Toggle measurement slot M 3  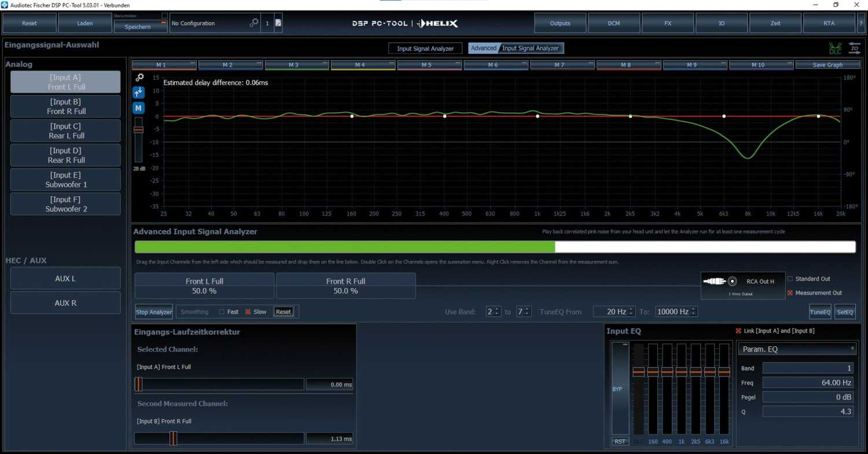(297, 65)
